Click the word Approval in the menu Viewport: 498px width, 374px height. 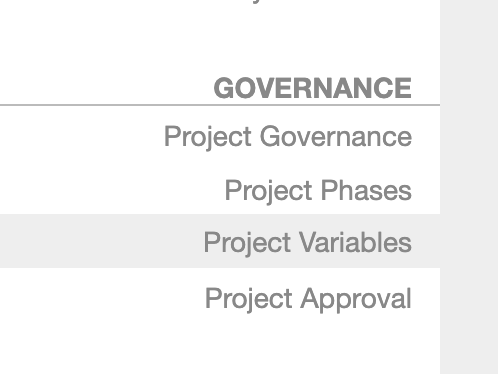(x=356, y=299)
